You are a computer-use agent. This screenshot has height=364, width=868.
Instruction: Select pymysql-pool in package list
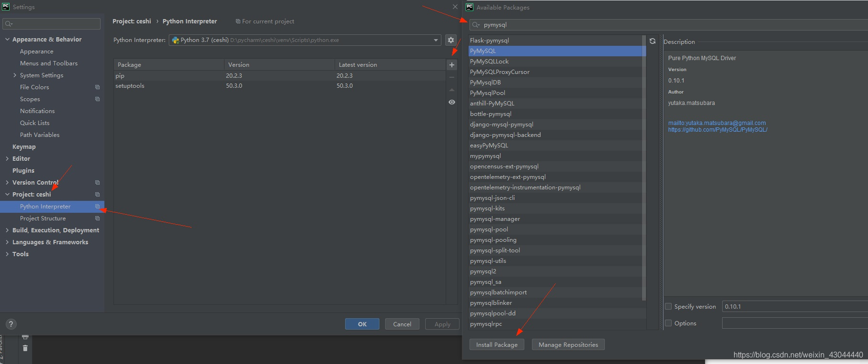555,229
